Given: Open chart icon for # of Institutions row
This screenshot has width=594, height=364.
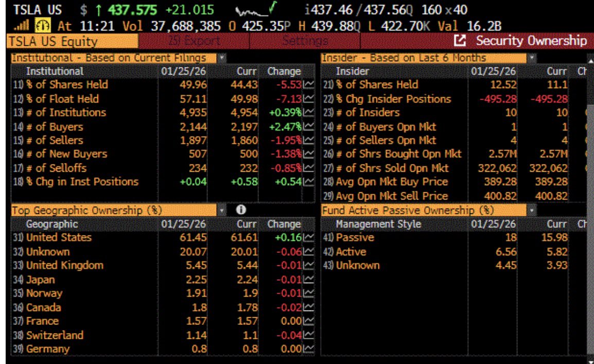Looking at the screenshot, I should (x=308, y=113).
